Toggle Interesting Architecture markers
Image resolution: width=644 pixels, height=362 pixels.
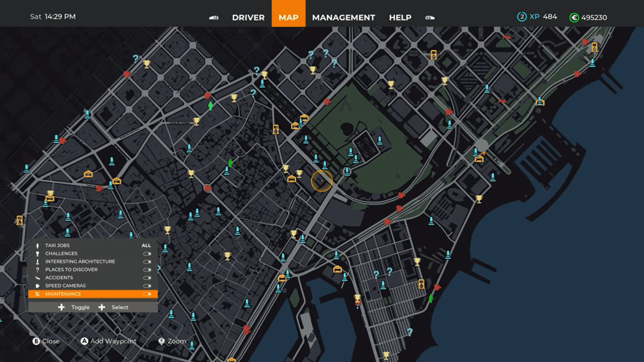click(x=147, y=261)
